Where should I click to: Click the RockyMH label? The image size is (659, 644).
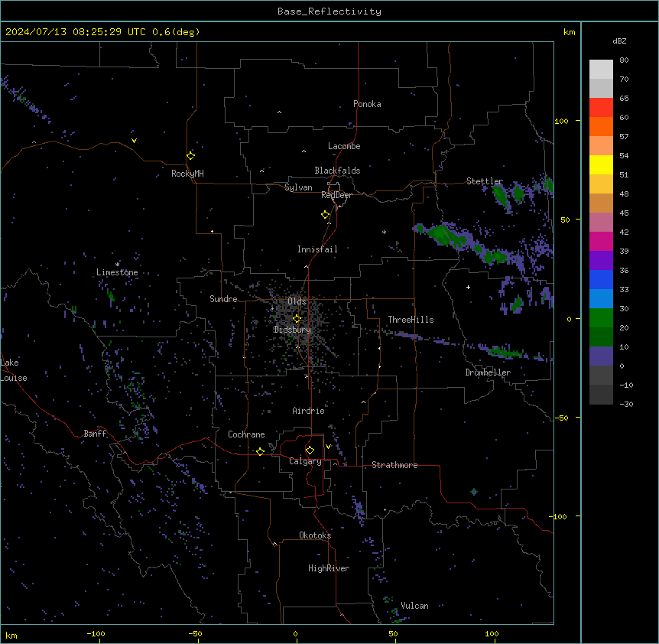(x=187, y=174)
